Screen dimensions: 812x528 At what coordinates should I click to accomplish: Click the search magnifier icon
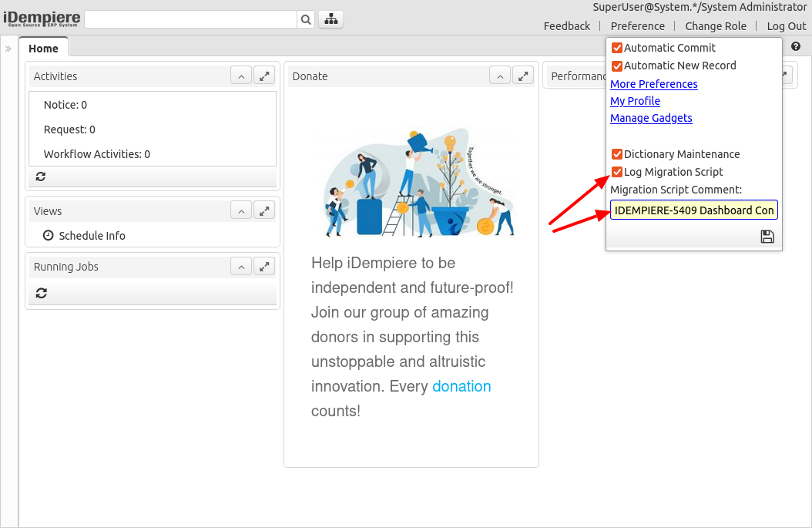306,19
